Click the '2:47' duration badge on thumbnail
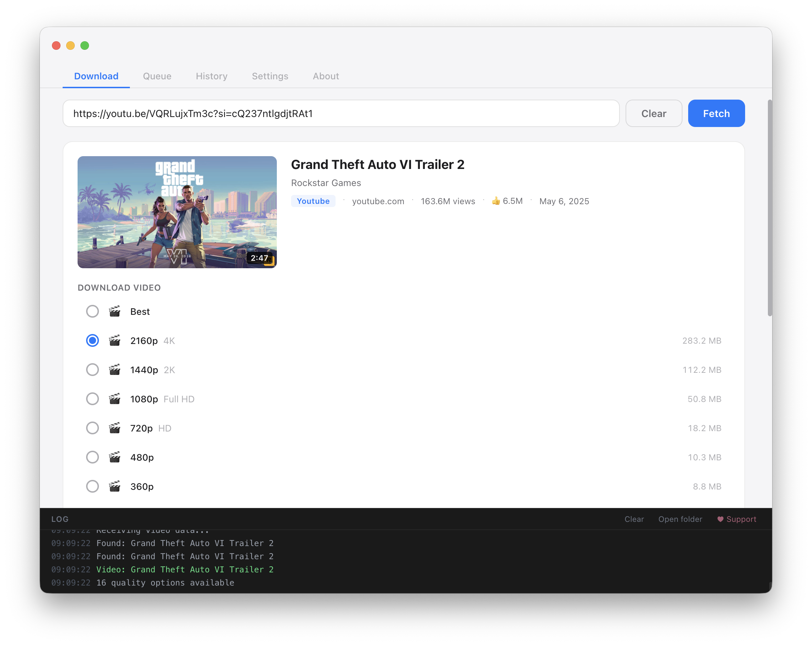812x646 pixels. click(x=259, y=258)
